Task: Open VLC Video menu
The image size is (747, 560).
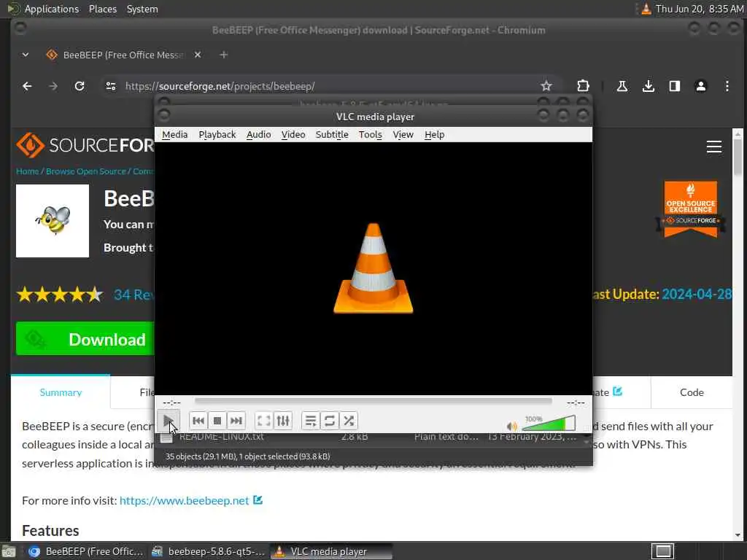Action: [x=293, y=135]
